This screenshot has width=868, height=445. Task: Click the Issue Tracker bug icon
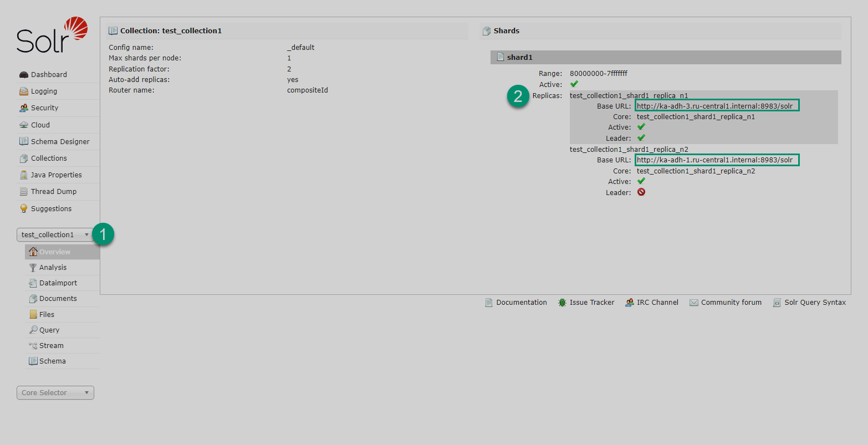(x=562, y=303)
